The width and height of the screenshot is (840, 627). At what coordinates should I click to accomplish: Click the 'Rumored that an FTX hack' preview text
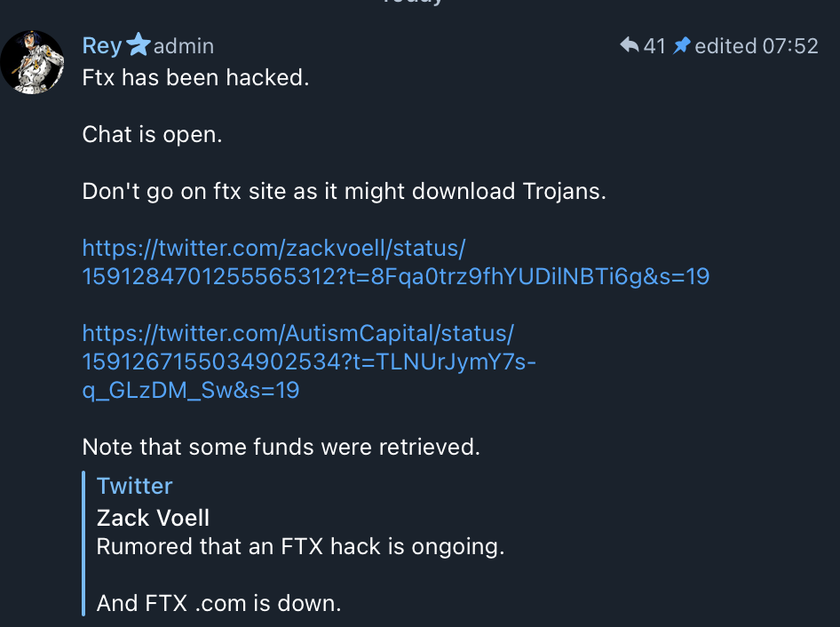point(300,546)
